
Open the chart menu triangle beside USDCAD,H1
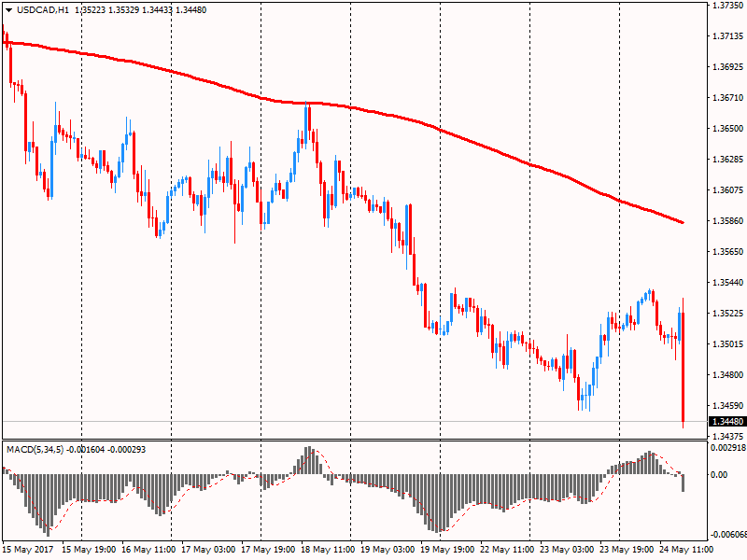pos(9,10)
